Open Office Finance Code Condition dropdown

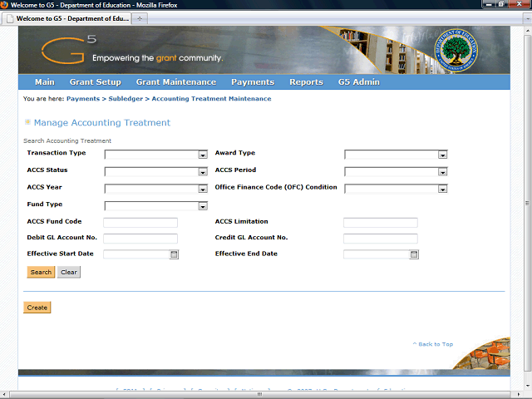[442, 189]
